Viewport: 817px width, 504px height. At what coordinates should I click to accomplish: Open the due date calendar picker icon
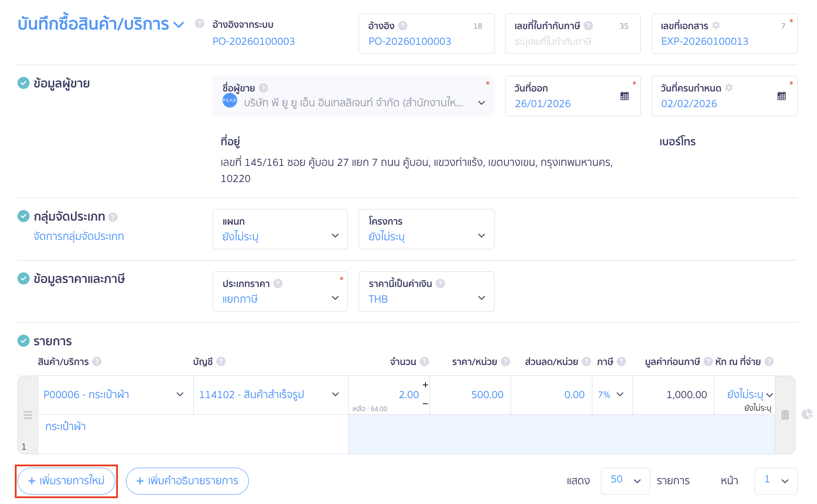pyautogui.click(x=781, y=96)
